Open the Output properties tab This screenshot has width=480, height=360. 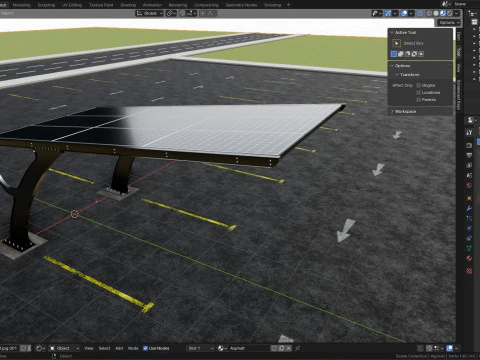click(469, 155)
